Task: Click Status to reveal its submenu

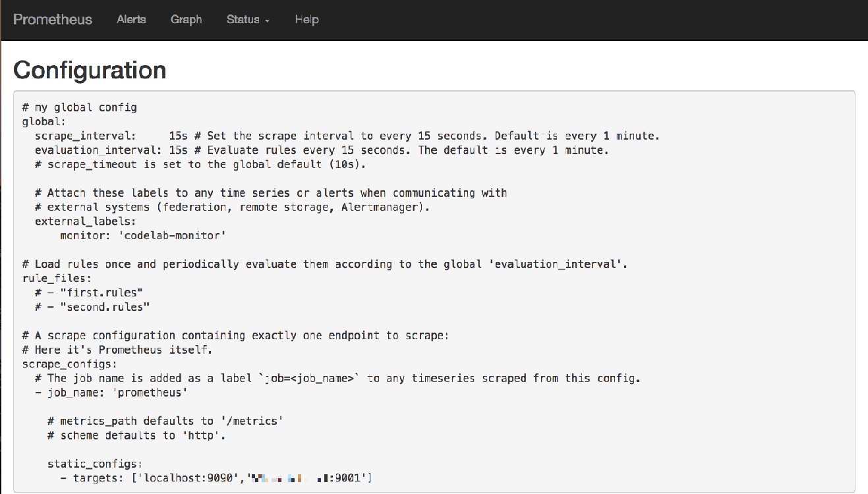Action: 243,20
